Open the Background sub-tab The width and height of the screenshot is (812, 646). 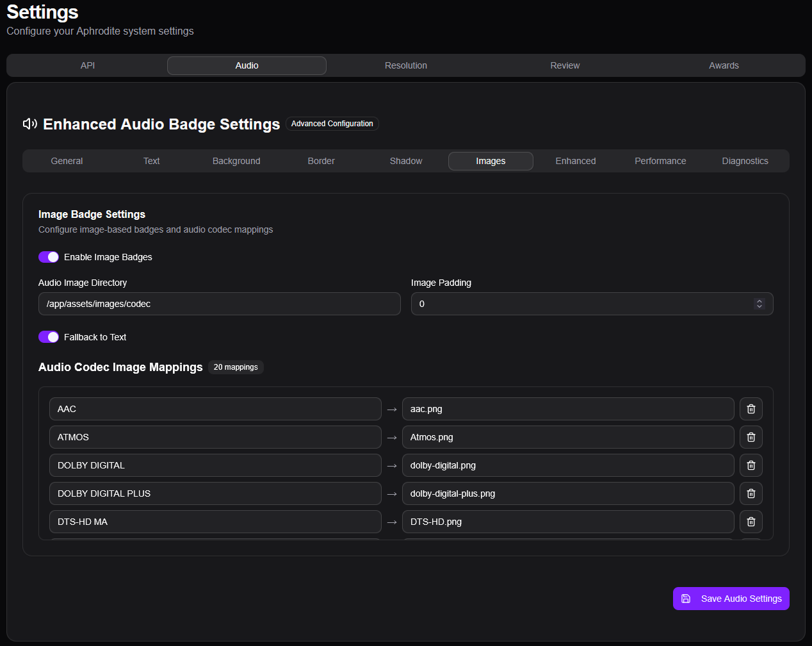click(x=236, y=161)
